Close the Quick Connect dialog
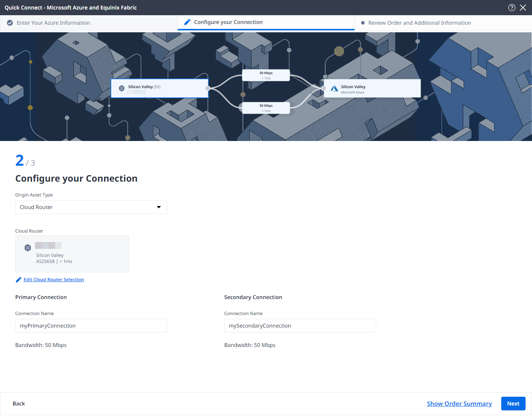Screen dimensions: 532x418 (523, 8)
